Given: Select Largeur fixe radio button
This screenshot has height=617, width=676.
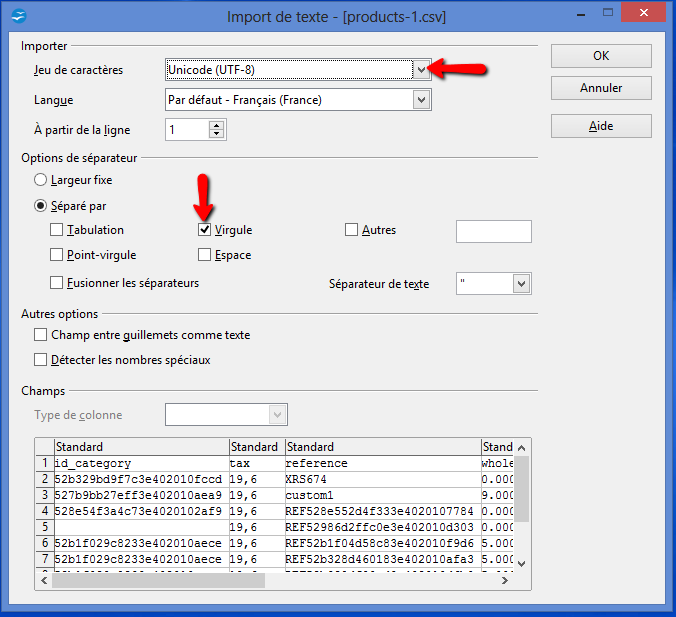Looking at the screenshot, I should click(40, 180).
